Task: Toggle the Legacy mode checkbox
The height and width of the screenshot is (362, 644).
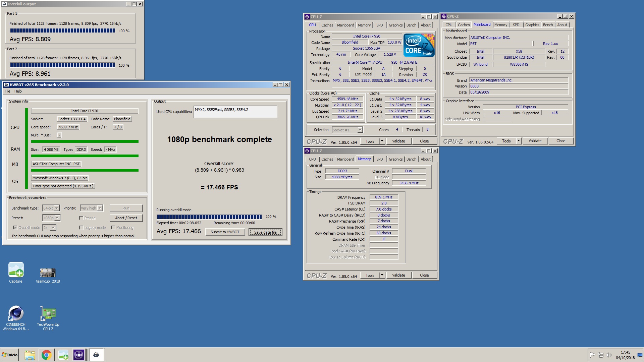Action: pyautogui.click(x=81, y=228)
